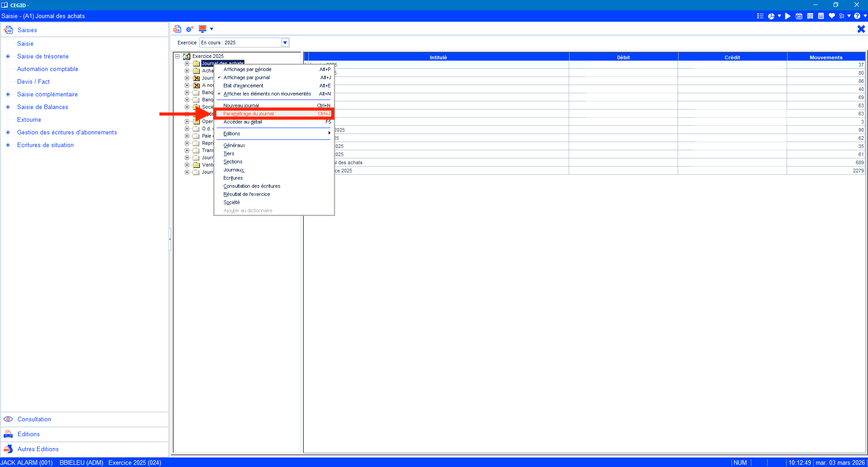Click status bar text JACK ALARM (001)
This screenshot has width=868, height=467.
[x=27, y=462]
